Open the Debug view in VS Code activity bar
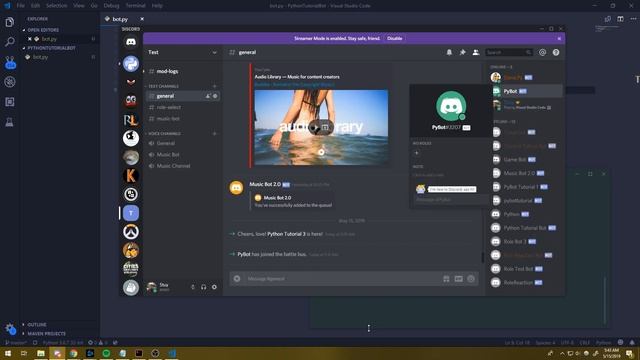 point(9,82)
